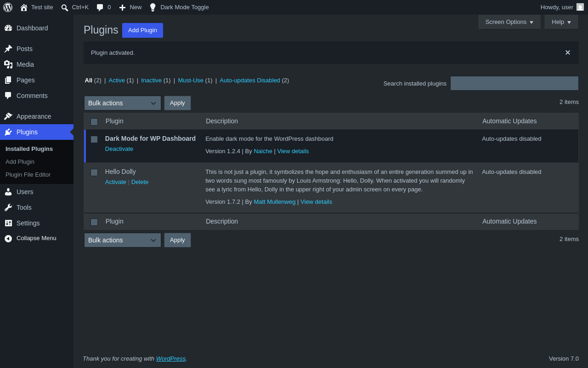Open search with the magnifier icon
Viewport: 588px width, 368px height.
pyautogui.click(x=65, y=7)
